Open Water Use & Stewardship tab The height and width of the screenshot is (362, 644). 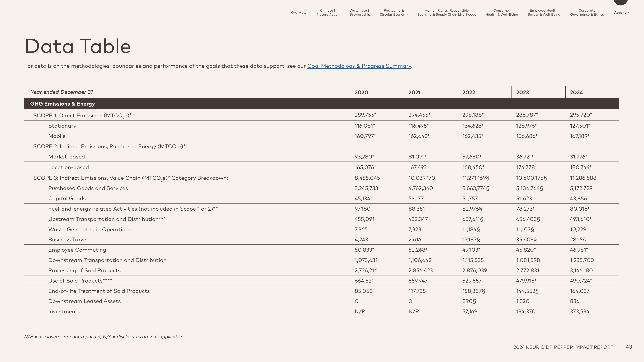coord(360,13)
